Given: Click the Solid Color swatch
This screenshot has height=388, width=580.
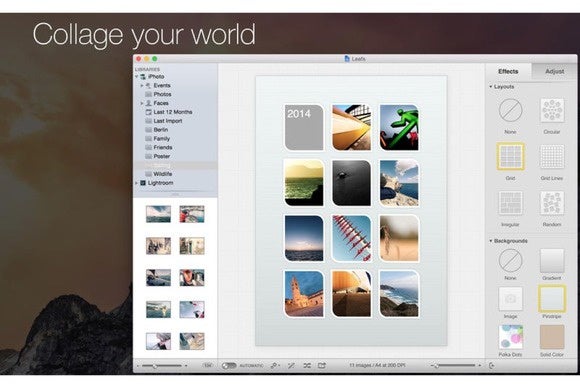Looking at the screenshot, I should point(552,337).
